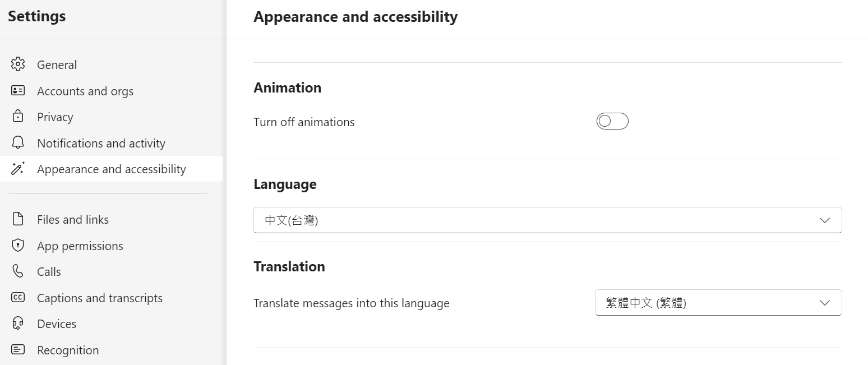Image resolution: width=868 pixels, height=365 pixels.
Task: Select the Accounts and orgs section
Action: pyautogui.click(x=85, y=91)
